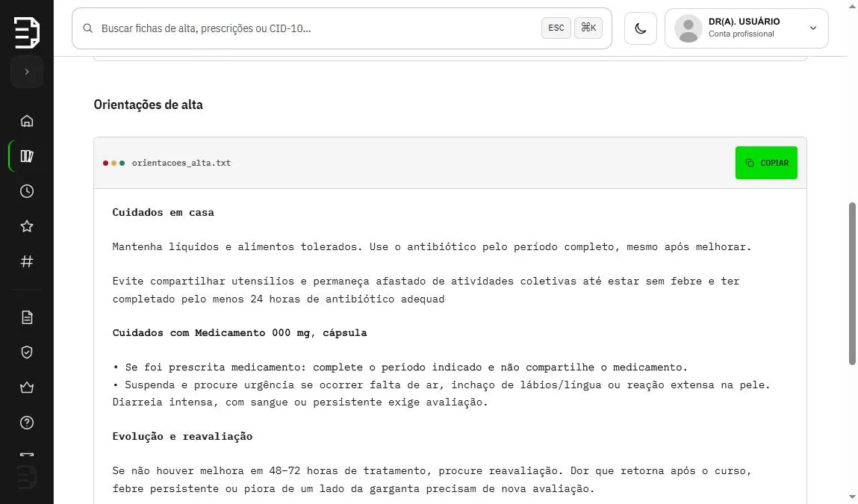Screen dimensions: 858x504
Task: Click the app logo at top left
Action: [27, 32]
